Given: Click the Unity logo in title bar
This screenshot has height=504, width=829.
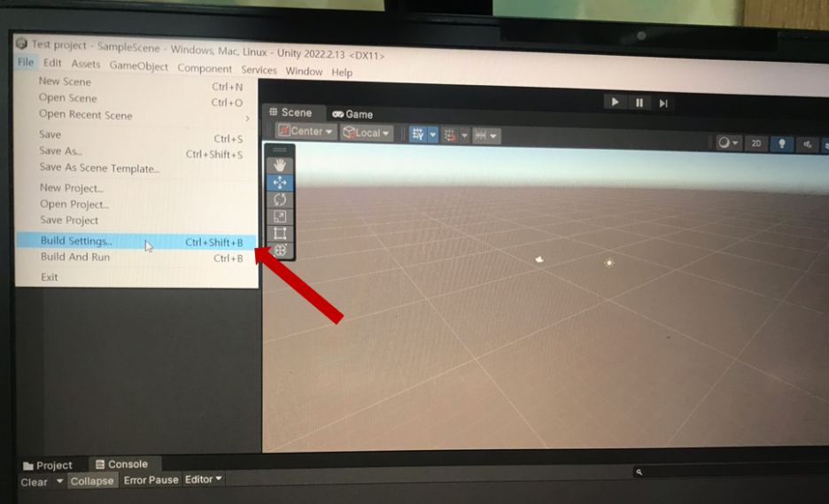Looking at the screenshot, I should coord(21,43).
